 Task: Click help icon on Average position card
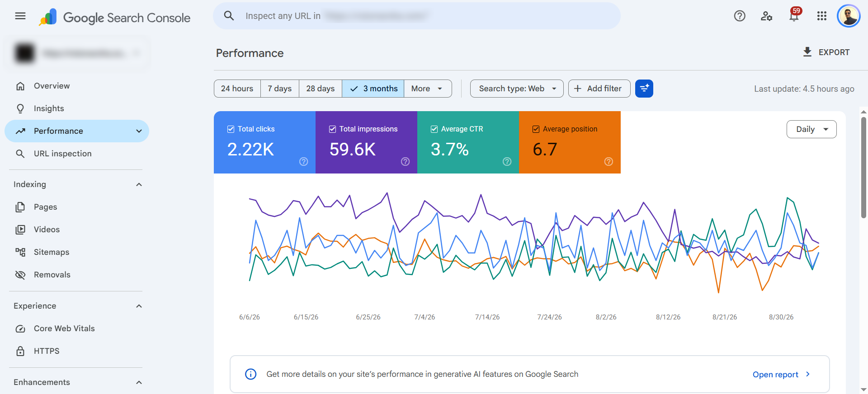(x=609, y=162)
